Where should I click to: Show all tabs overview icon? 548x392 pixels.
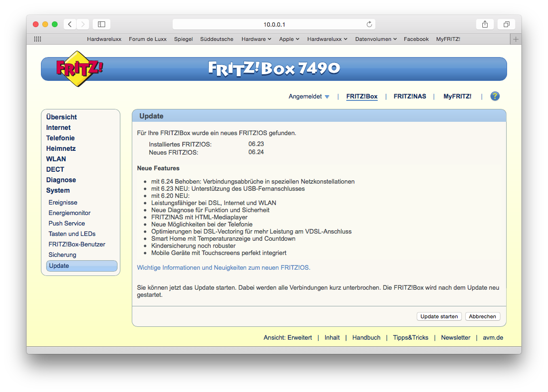pos(507,24)
